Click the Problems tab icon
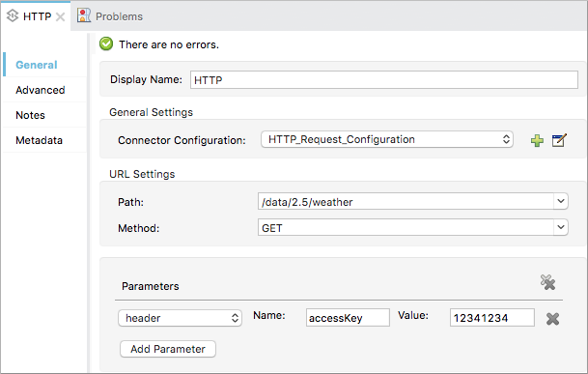The width and height of the screenshot is (588, 374). 84,15
